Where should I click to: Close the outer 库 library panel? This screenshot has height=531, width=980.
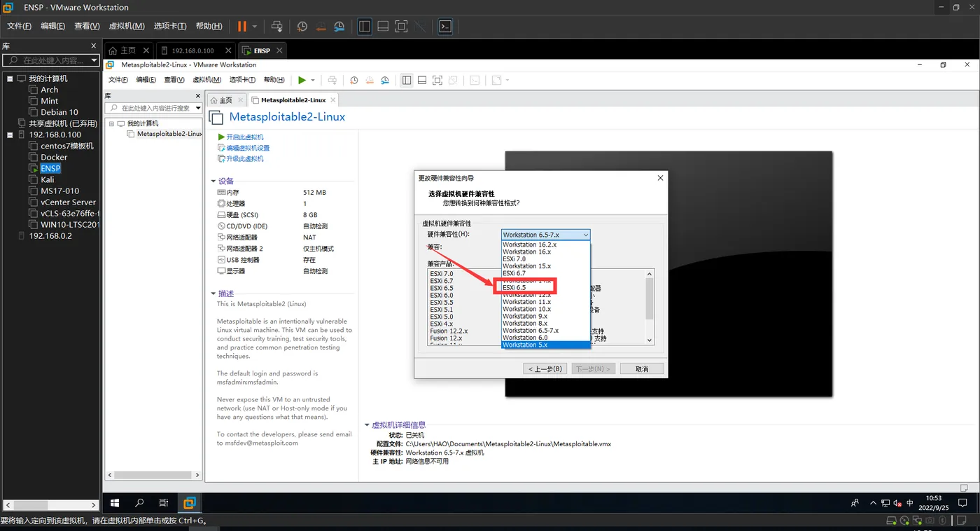point(94,46)
